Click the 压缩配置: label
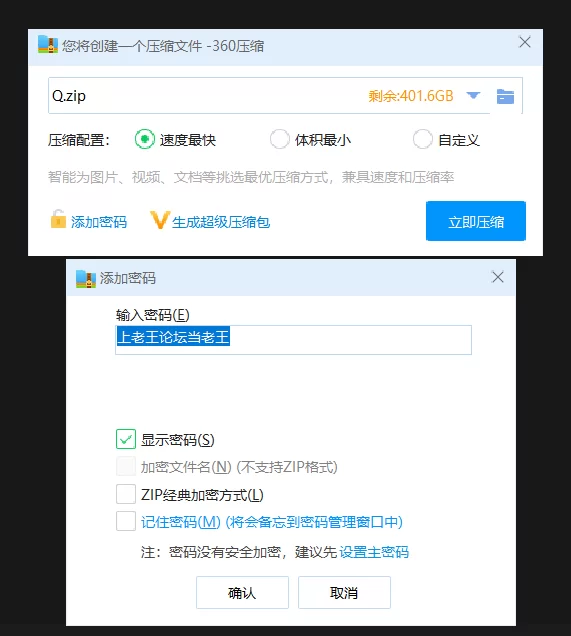This screenshot has width=571, height=636. point(79,140)
